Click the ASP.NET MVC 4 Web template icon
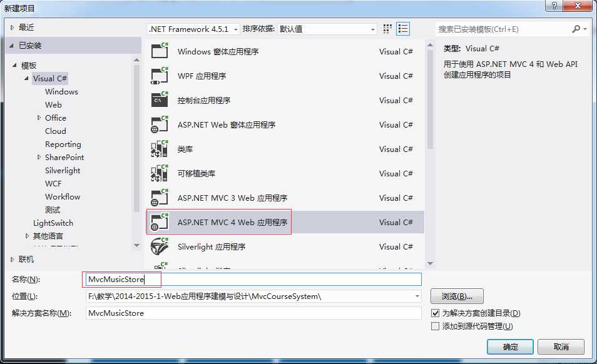Viewport: 597px width, 364px height. coord(160,222)
